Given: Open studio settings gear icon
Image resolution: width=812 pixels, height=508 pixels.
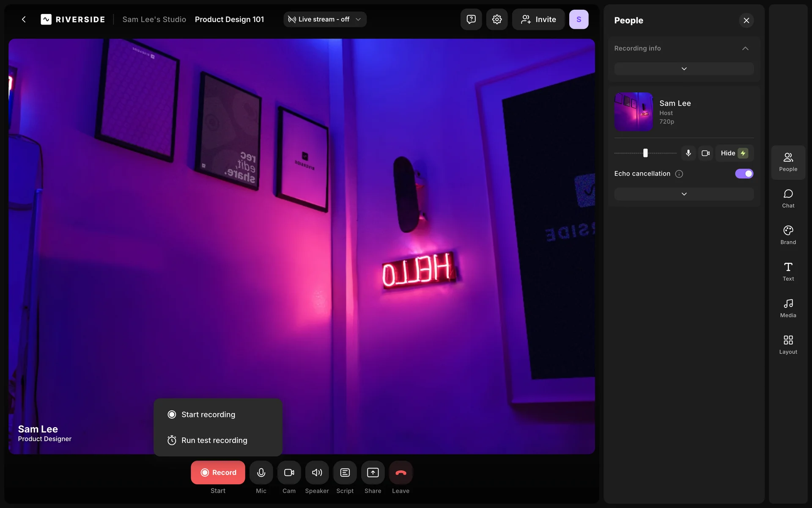Looking at the screenshot, I should (497, 19).
